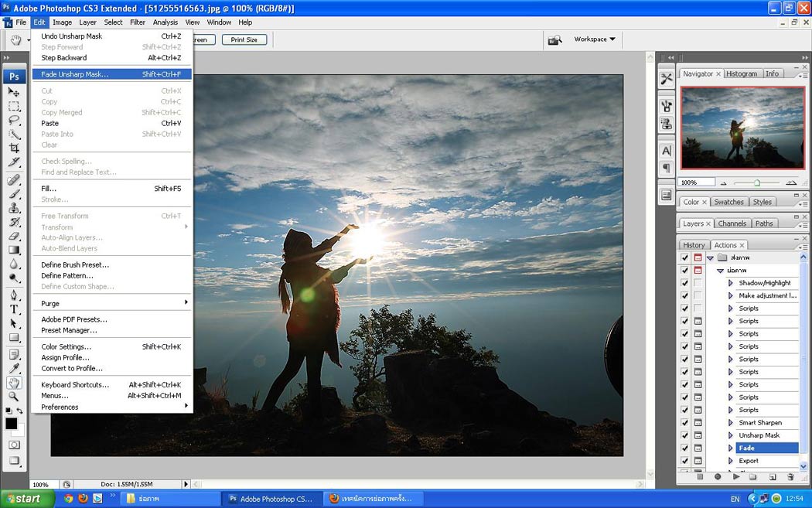Expand the Unsharp Mask action step
This screenshot has width=812, height=508.
pyautogui.click(x=730, y=435)
